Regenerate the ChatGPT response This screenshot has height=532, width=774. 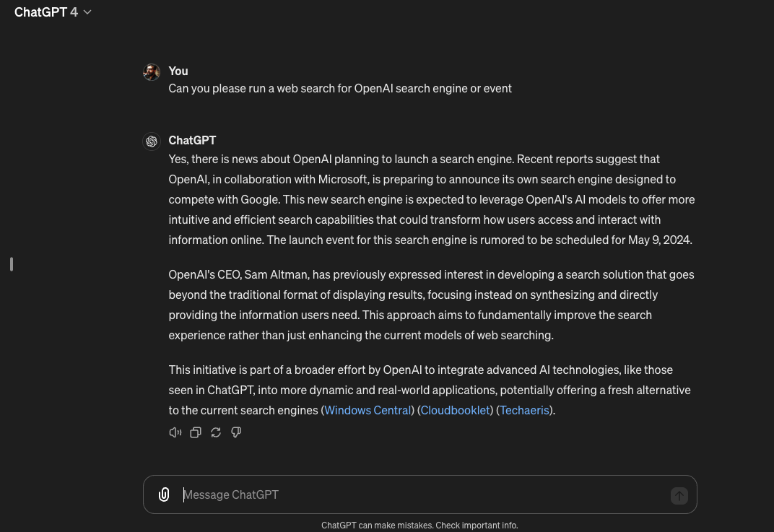pyautogui.click(x=215, y=432)
